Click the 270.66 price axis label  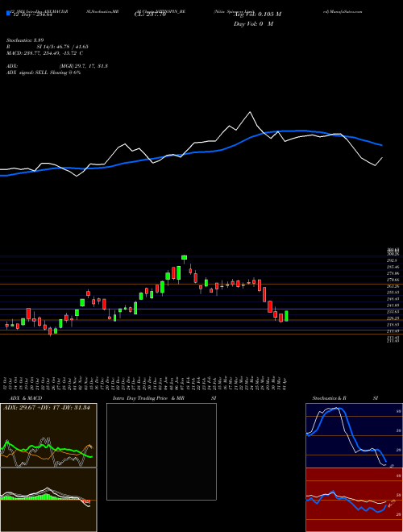[x=393, y=280]
